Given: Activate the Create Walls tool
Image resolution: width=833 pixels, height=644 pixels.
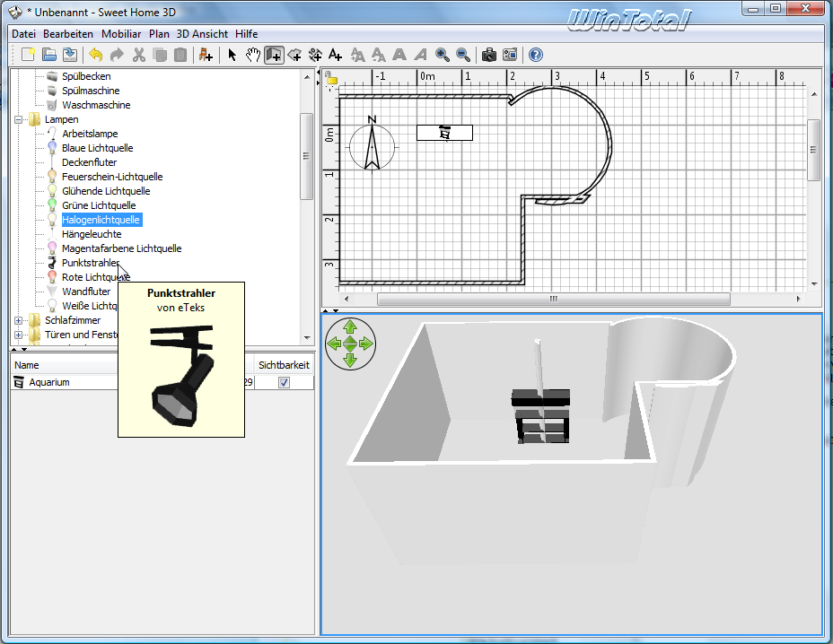Looking at the screenshot, I should click(x=274, y=55).
